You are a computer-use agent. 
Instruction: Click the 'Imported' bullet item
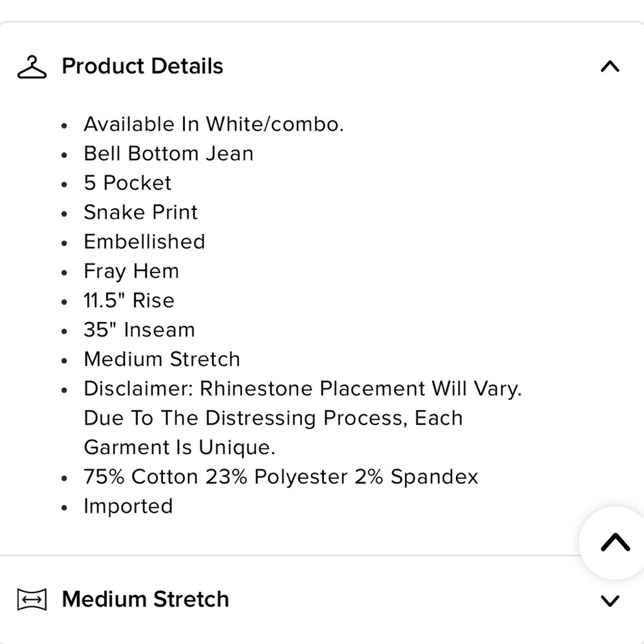click(x=128, y=506)
